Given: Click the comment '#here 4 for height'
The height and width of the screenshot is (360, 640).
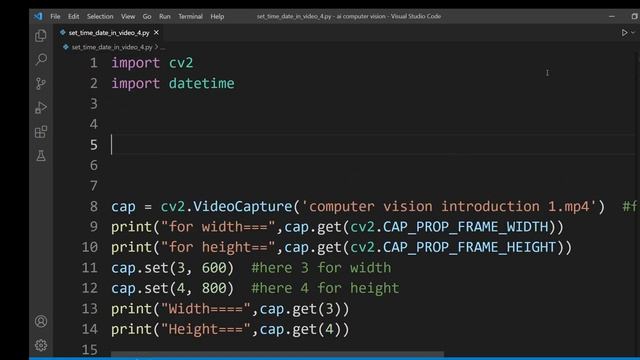Looking at the screenshot, I should click(325, 288).
